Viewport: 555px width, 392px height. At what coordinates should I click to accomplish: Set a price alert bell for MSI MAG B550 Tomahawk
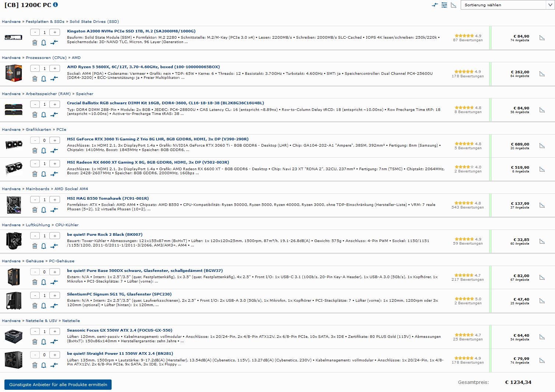point(43,210)
